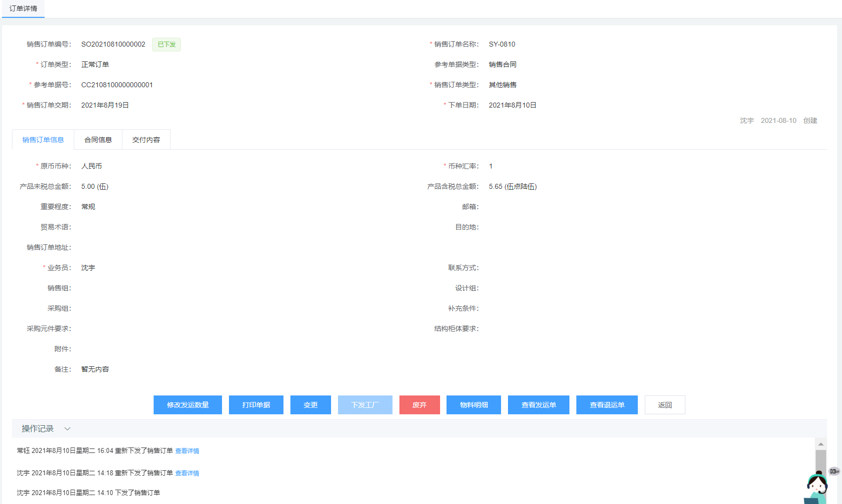
Task: Click the 订单详情 page tab
Action: point(23,8)
